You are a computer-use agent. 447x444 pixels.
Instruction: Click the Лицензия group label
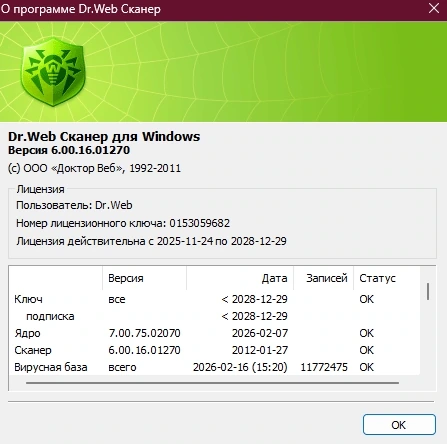[x=40, y=189]
